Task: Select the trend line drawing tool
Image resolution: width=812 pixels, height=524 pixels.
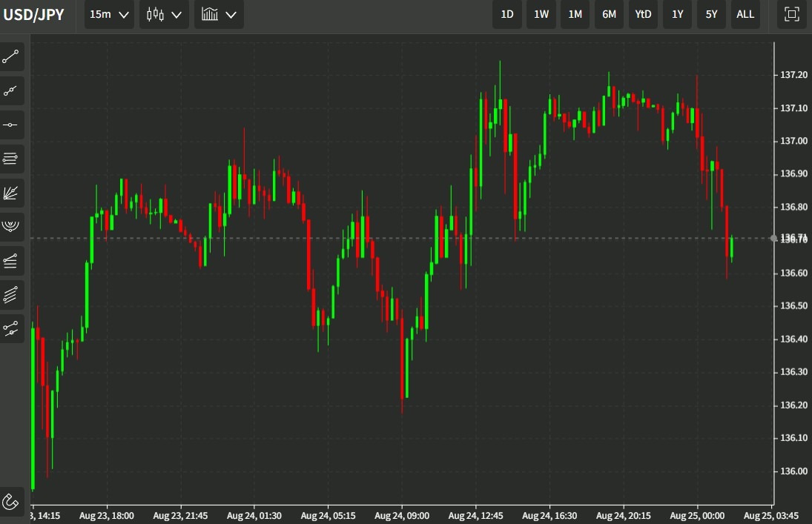Action: pyautogui.click(x=11, y=57)
